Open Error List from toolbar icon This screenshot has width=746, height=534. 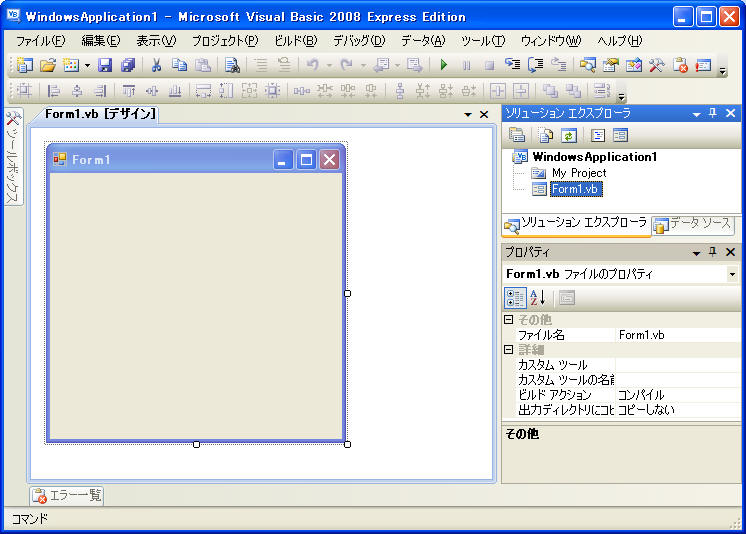coord(680,65)
